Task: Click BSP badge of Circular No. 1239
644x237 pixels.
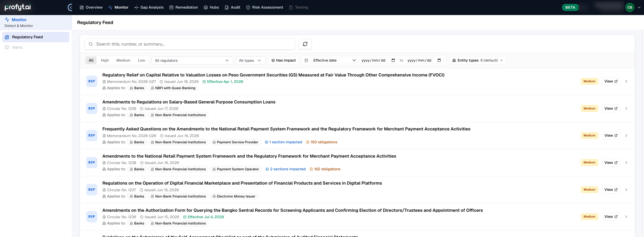Action: point(91,108)
